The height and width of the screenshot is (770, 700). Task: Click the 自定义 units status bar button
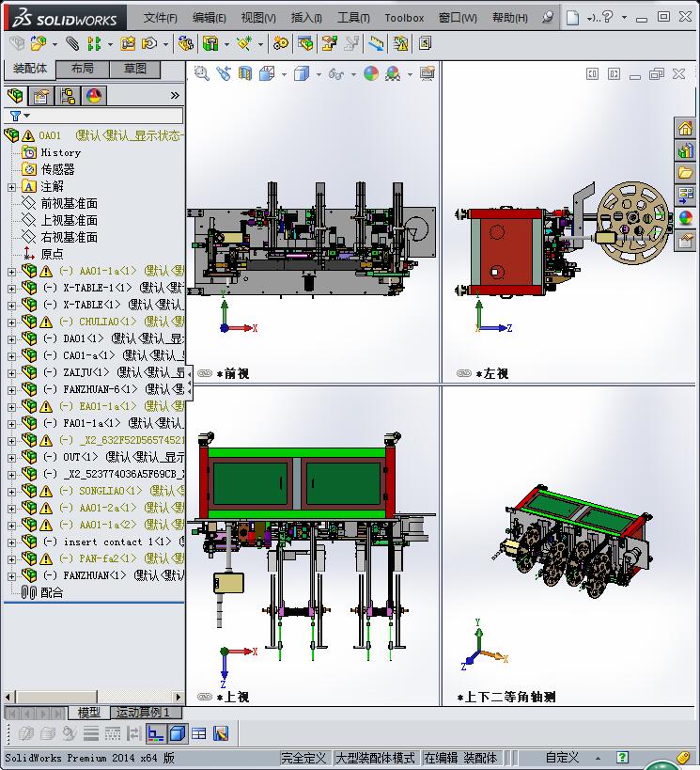(x=562, y=758)
